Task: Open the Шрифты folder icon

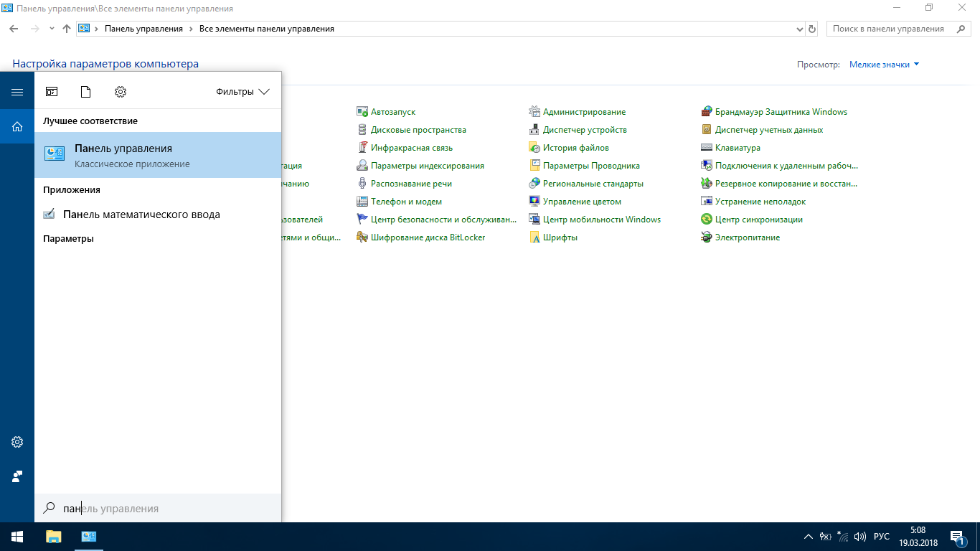Action: tap(534, 237)
